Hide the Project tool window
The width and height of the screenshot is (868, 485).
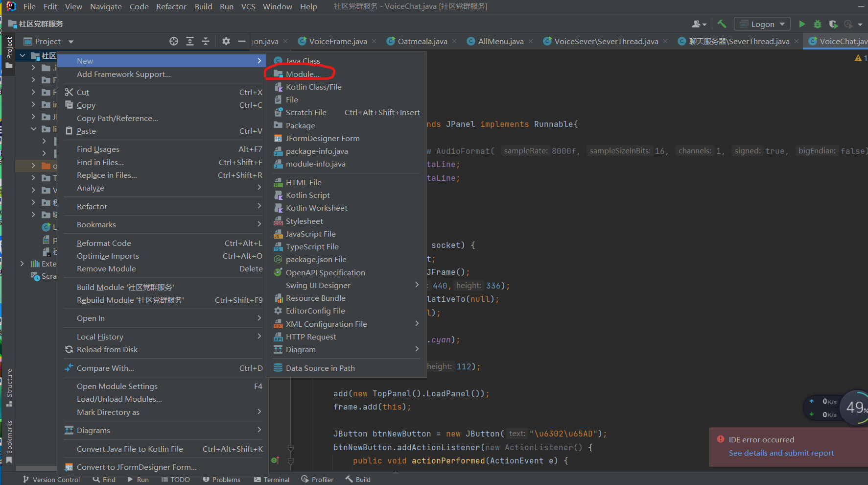241,41
